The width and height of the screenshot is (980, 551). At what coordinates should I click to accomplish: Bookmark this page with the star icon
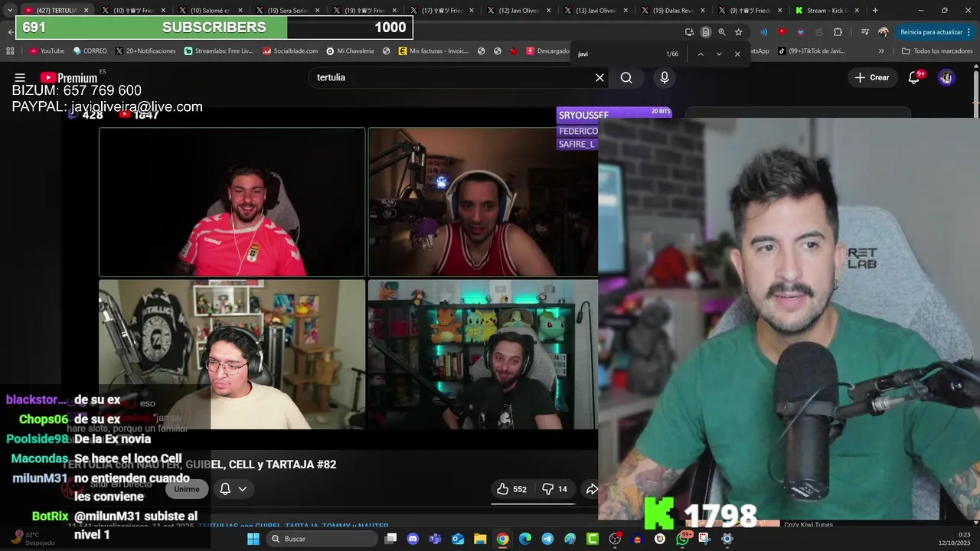tap(738, 32)
